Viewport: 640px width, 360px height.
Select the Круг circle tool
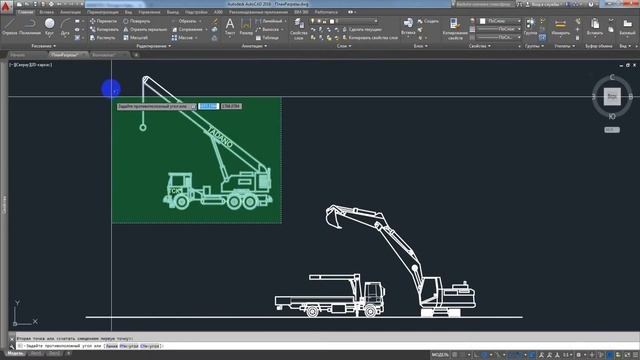pyautogui.click(x=49, y=27)
